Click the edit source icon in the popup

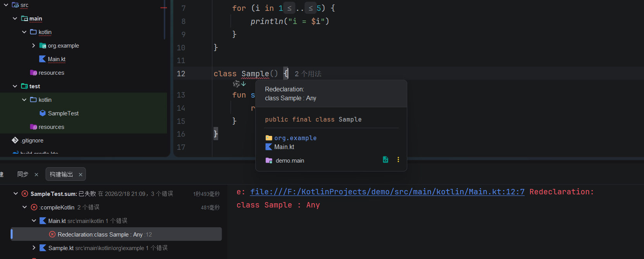[x=385, y=160]
